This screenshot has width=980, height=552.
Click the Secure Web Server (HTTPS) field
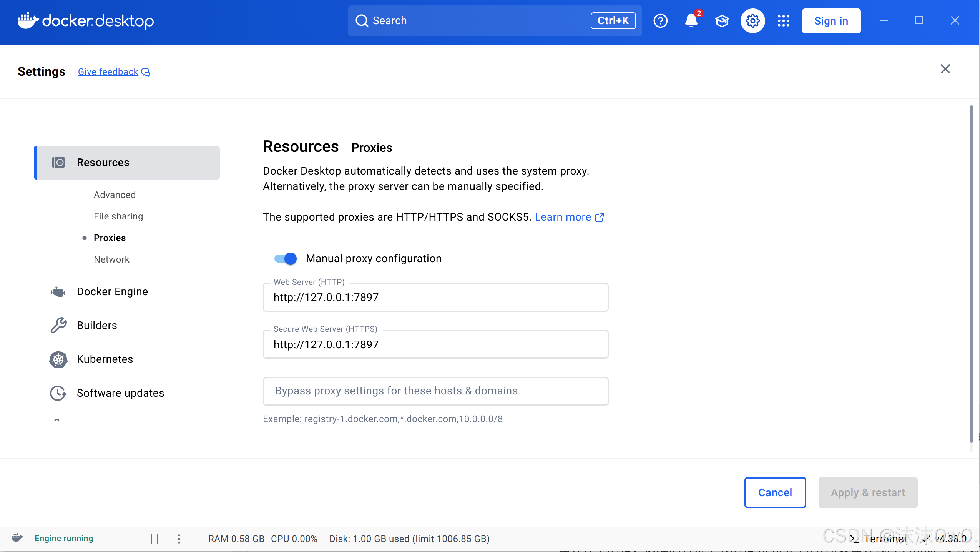coord(435,344)
